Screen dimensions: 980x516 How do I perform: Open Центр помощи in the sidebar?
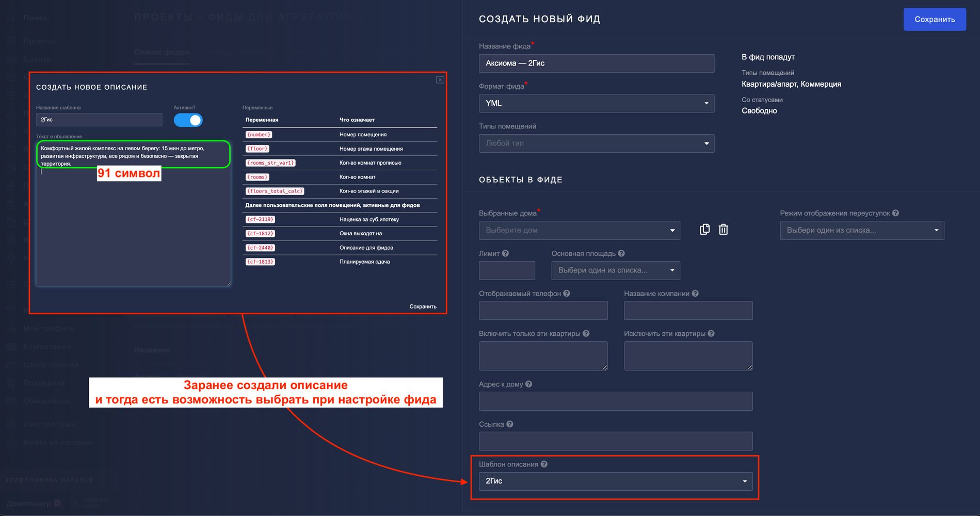tap(51, 365)
